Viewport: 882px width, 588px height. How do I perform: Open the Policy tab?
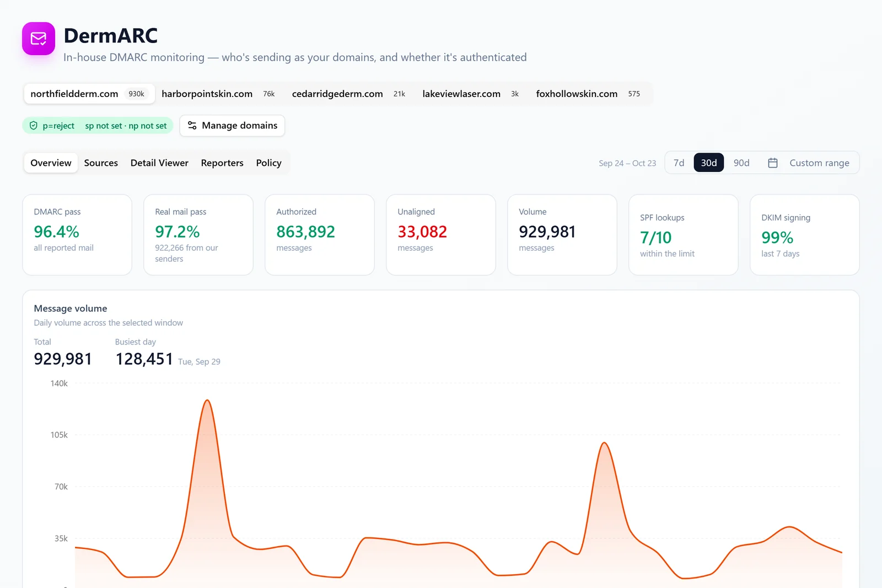pos(268,163)
